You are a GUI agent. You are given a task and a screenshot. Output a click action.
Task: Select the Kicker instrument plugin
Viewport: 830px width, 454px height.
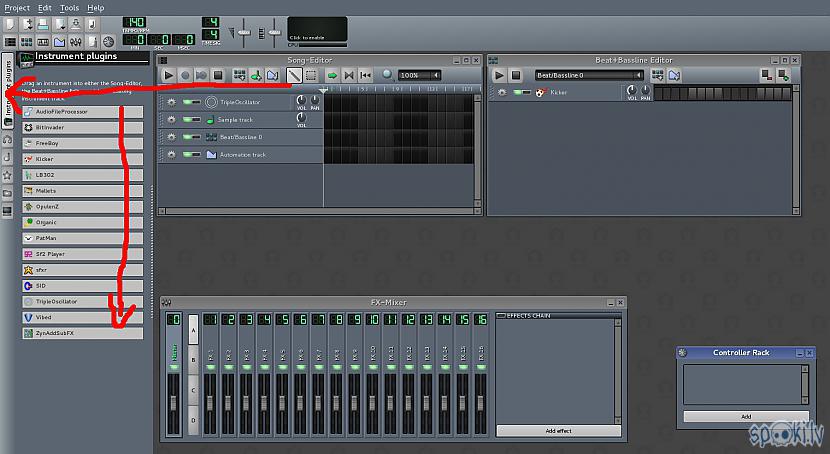[x=83, y=159]
